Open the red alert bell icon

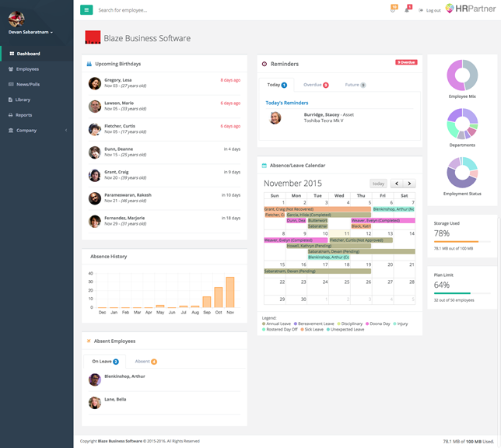click(408, 9)
